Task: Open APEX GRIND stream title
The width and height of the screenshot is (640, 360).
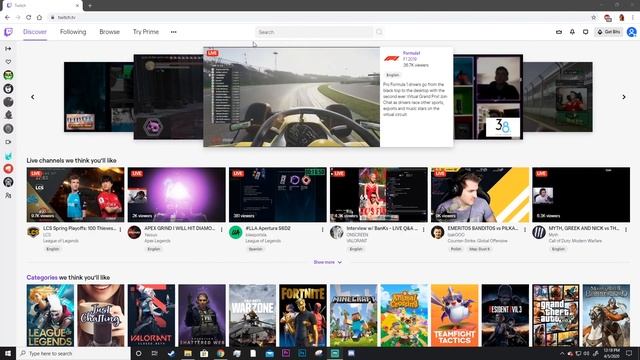Action: [179, 228]
